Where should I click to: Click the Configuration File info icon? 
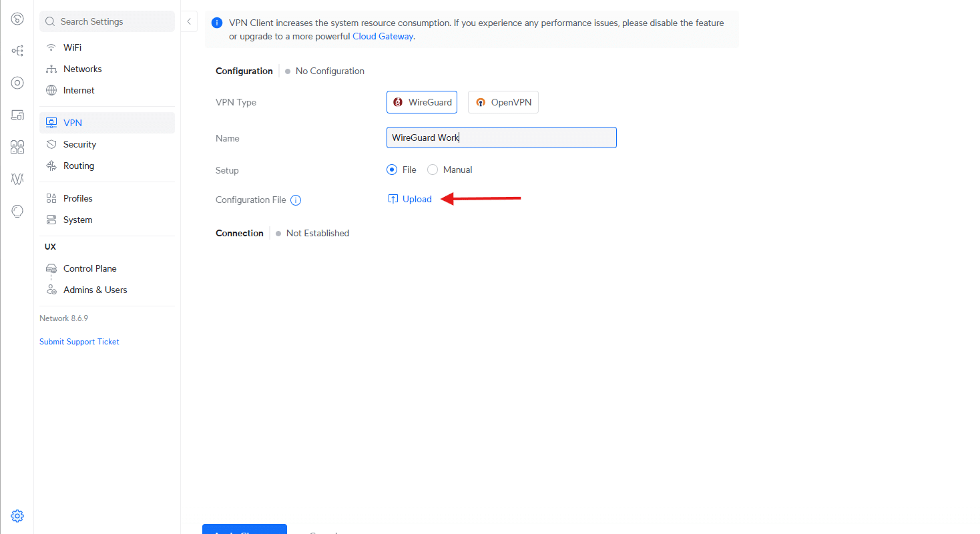click(296, 200)
